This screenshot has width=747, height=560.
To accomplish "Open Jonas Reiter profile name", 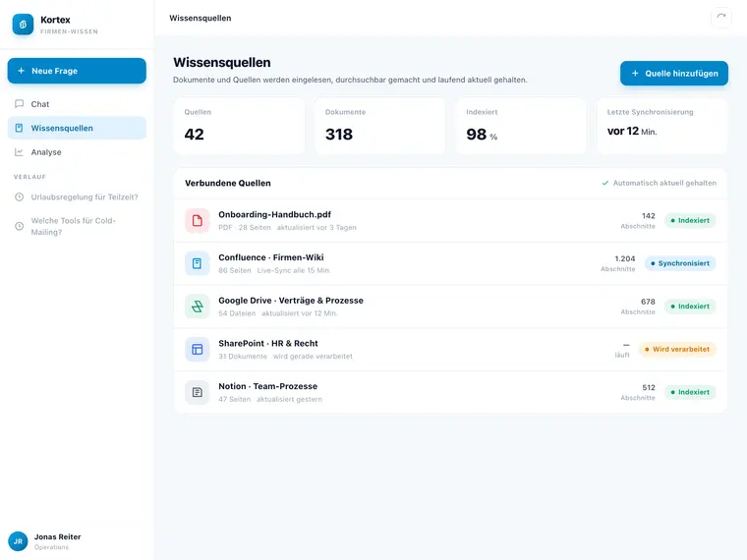I will [x=57, y=536].
